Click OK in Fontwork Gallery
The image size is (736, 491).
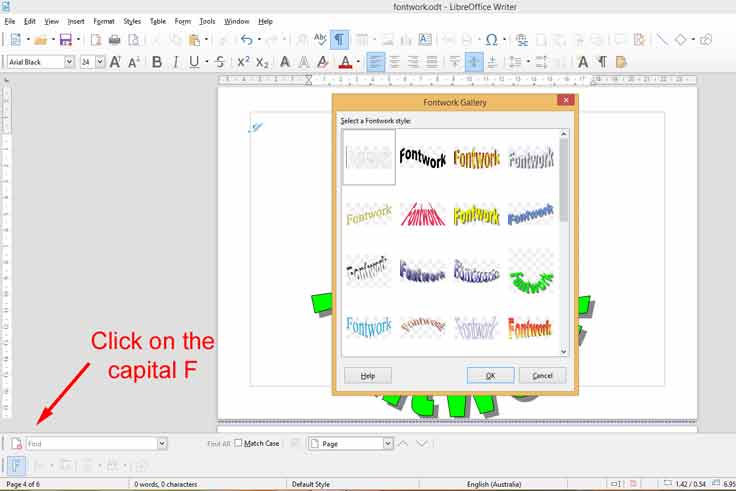pos(491,376)
